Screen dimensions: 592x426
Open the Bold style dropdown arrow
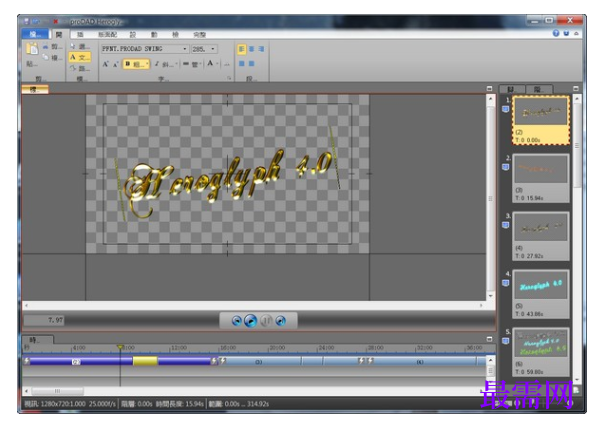point(147,64)
